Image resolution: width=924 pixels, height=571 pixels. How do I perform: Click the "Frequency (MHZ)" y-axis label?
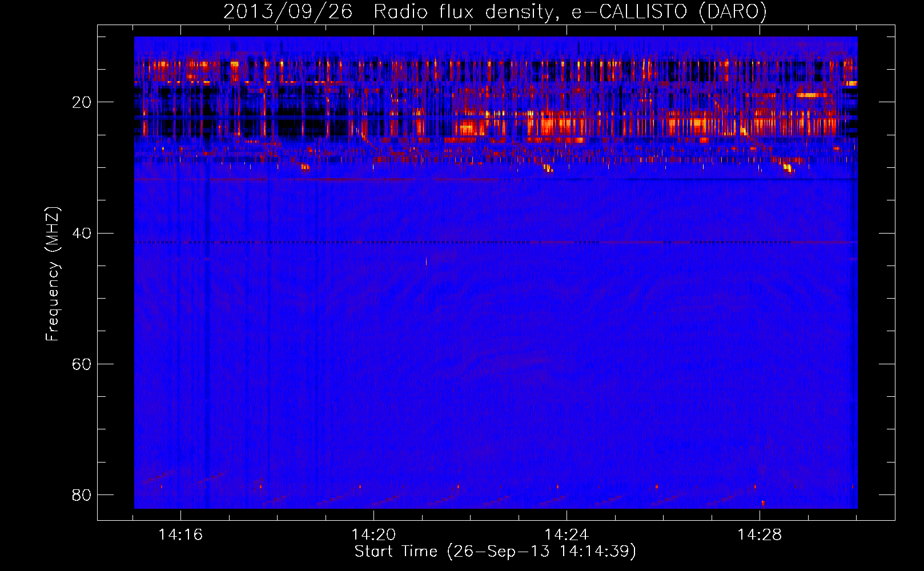[52, 274]
